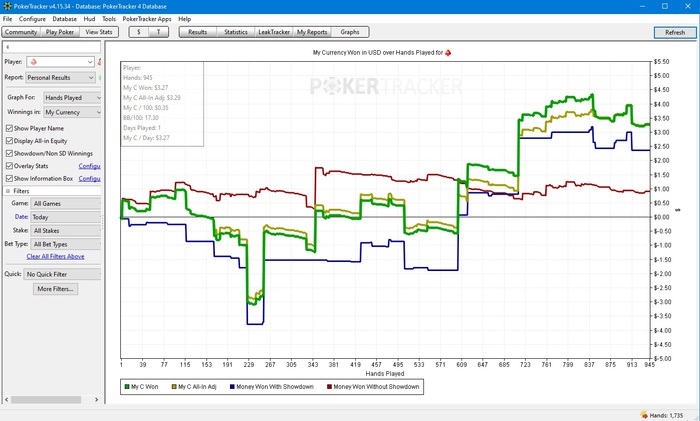Click the Date filter label link
The height and width of the screenshot is (421, 700).
click(21, 217)
